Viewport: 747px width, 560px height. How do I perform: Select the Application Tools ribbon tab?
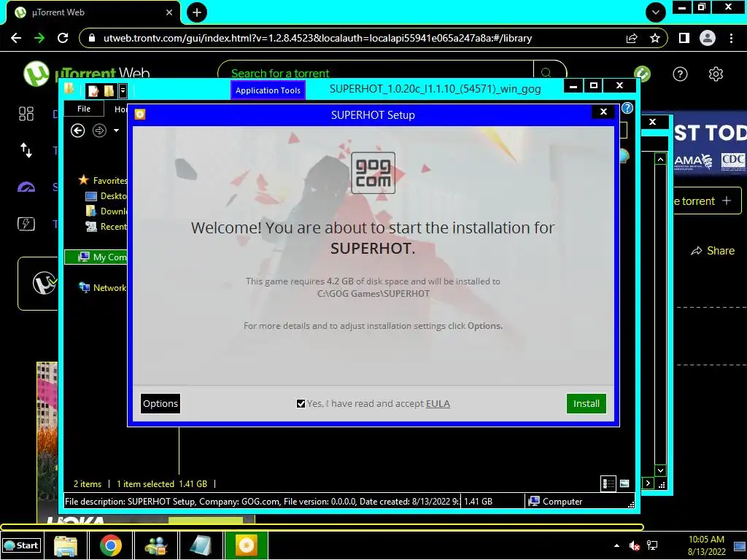pyautogui.click(x=268, y=90)
